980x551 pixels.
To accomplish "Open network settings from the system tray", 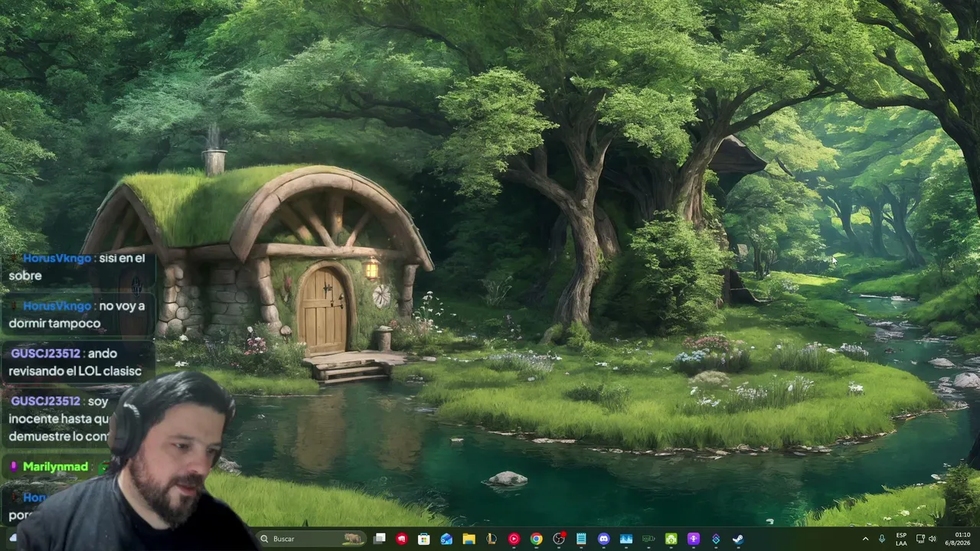I will [x=920, y=539].
